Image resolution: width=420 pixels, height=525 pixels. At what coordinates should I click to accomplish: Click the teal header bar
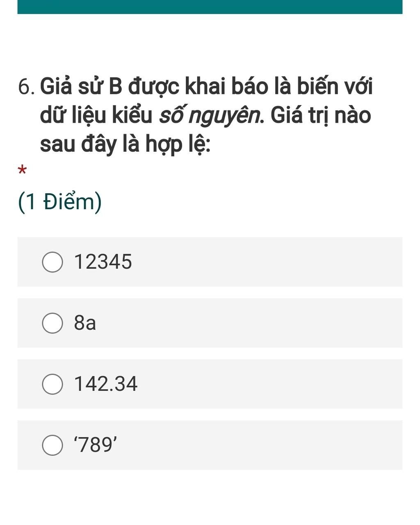(x=210, y=7)
